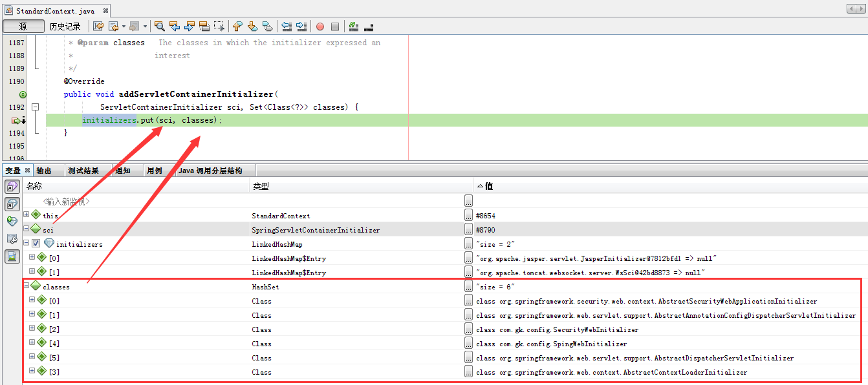Open value editor button for sci row
Screen dimensions: 868x385
click(x=468, y=229)
